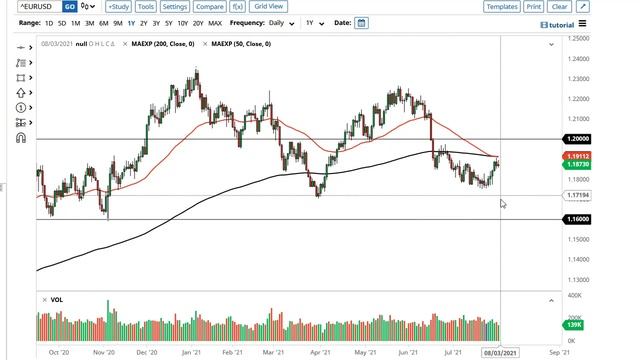
Task: Expand the numbered marker options arrow
Action: [x=31, y=108]
